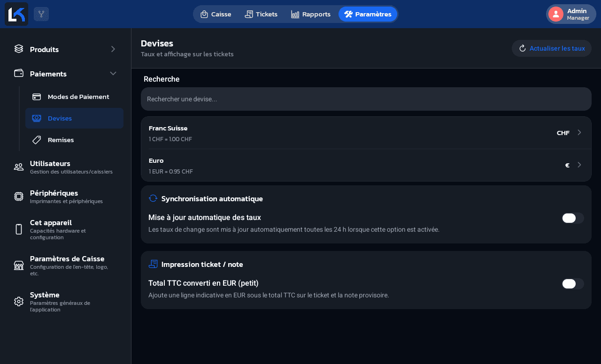Screen dimensions: 601x364
Task: Click the rate text 1 CHF = 1.00 CHF
Action: tap(170, 139)
